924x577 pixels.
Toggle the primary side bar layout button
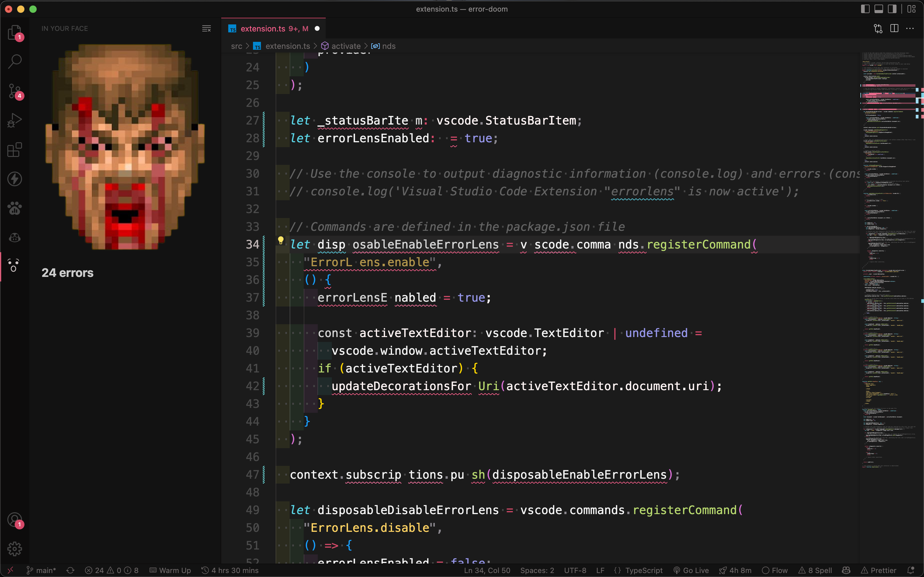click(x=865, y=9)
